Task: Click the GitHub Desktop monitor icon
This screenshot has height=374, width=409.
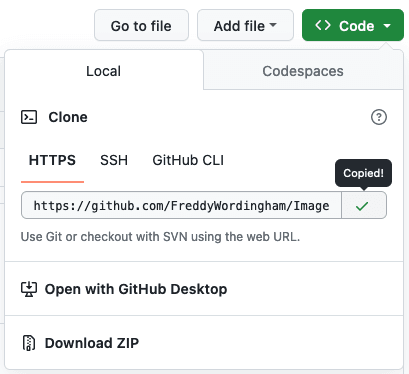Action: [x=29, y=289]
